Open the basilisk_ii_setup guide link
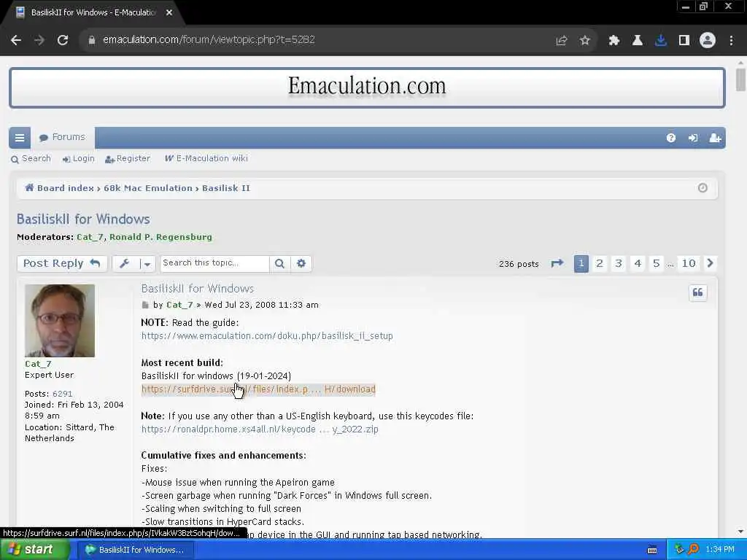Screen dimensions: 747x560 click(x=267, y=335)
